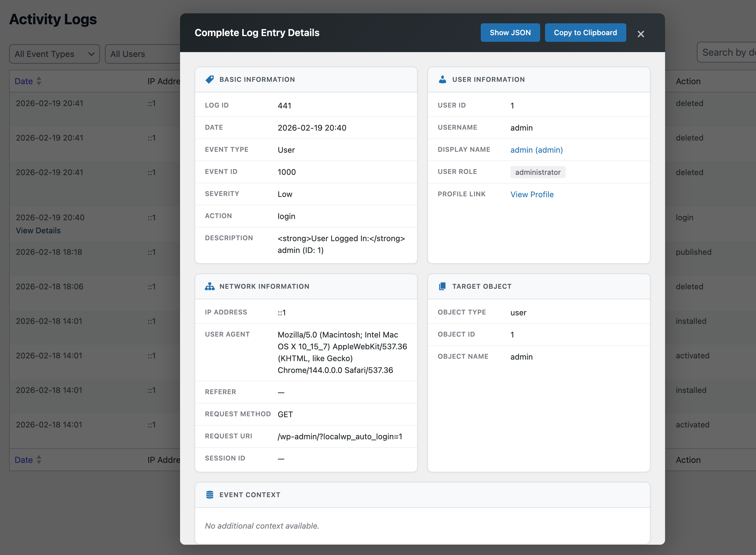Screen dimensions: 756x555
Task: Click the Network Information sitemap icon
Action: coord(210,286)
